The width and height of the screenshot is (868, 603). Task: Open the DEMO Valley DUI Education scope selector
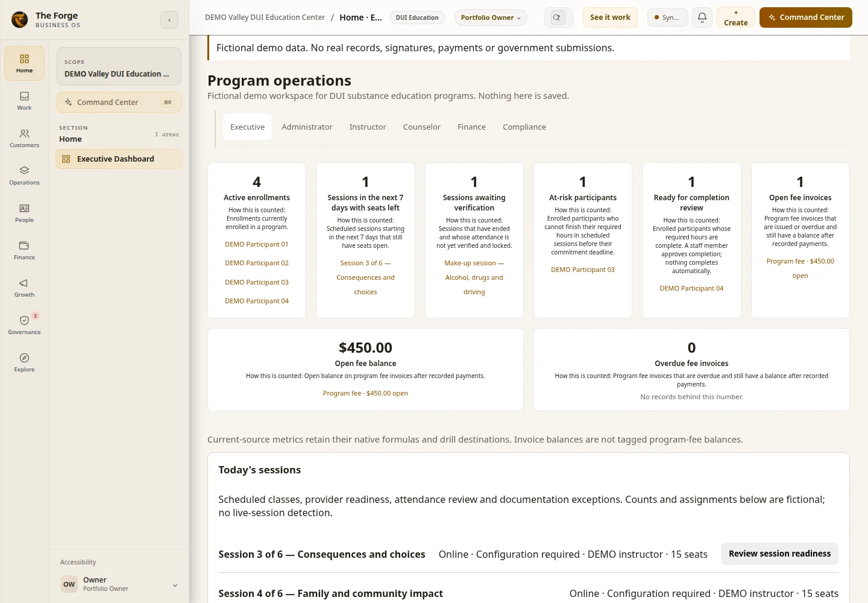pos(119,68)
